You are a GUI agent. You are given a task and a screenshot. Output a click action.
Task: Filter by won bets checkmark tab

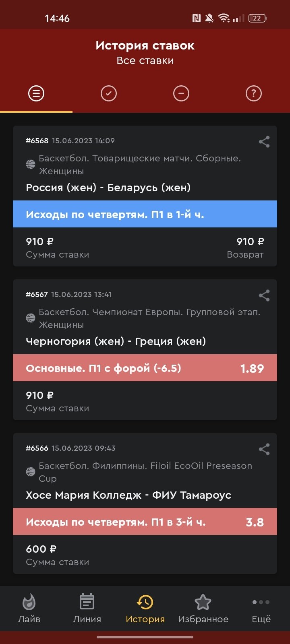coord(109,93)
